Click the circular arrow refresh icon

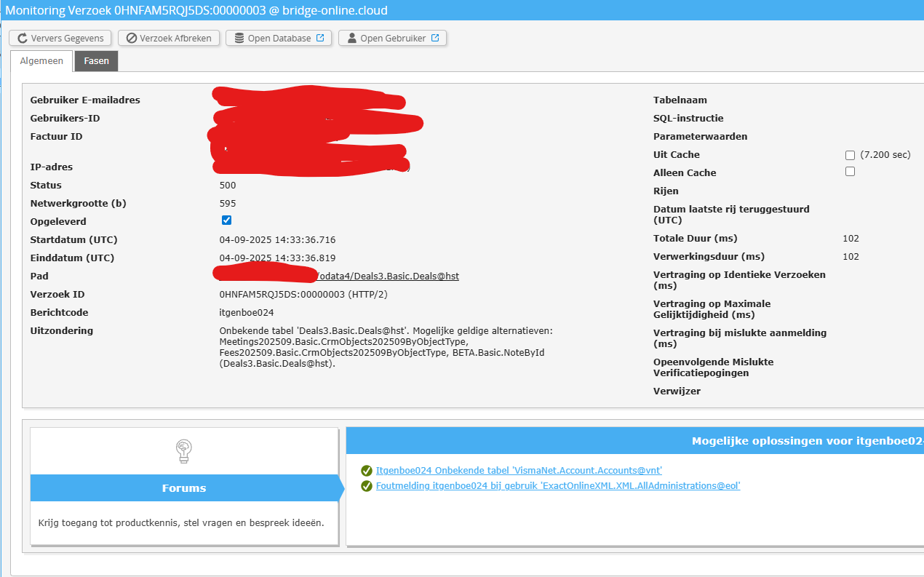click(x=23, y=39)
